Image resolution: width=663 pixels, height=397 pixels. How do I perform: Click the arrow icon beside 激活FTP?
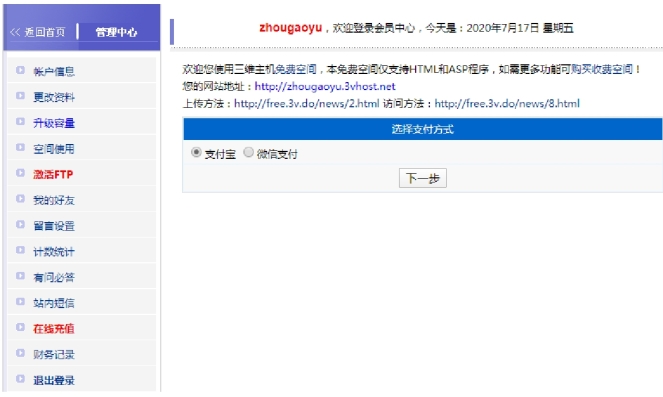click(x=20, y=173)
